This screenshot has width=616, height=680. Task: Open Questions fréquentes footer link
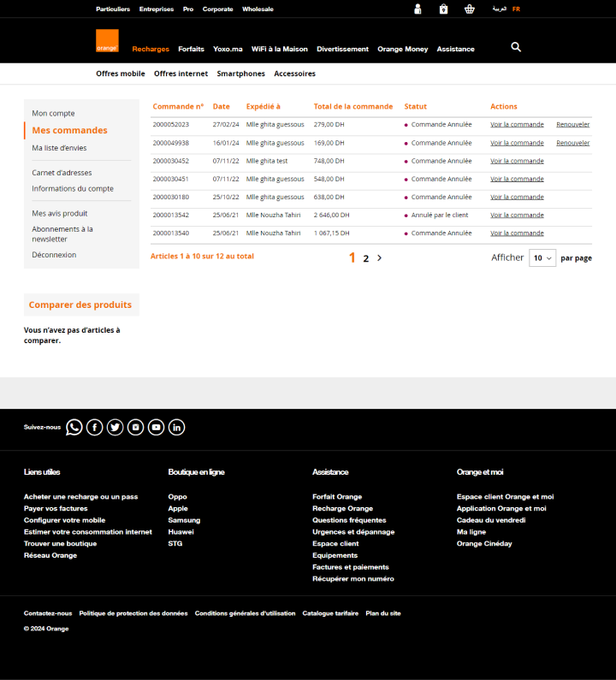pyautogui.click(x=349, y=520)
